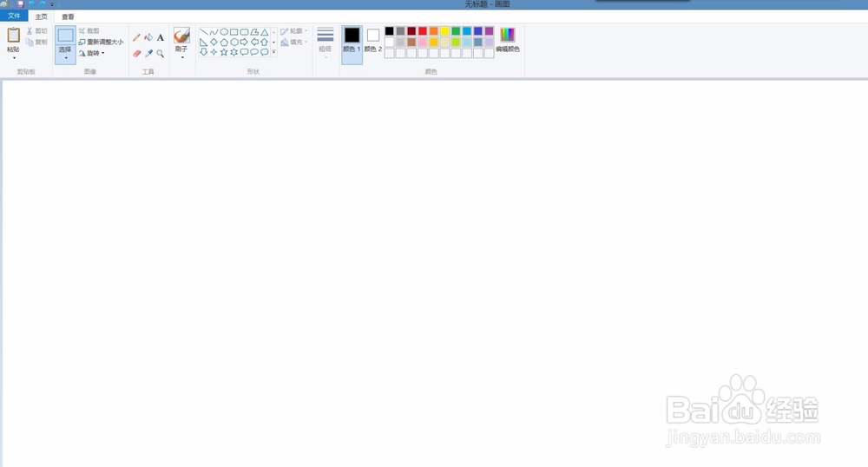Click the Paste (粘贴) clipboard icon
The height and width of the screenshot is (467, 868).
14,35
